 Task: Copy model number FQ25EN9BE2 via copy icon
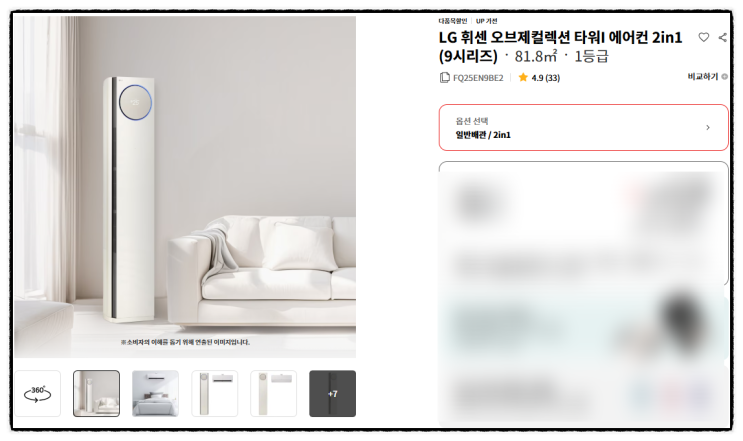[444, 77]
